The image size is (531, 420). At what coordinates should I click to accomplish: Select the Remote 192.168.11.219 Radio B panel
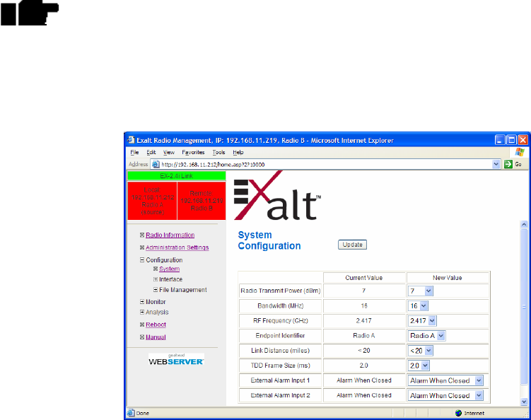(x=202, y=201)
